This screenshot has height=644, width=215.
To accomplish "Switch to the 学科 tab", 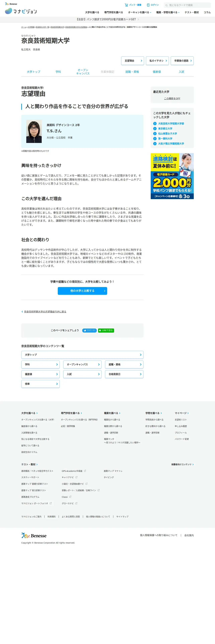I will 58,72.
